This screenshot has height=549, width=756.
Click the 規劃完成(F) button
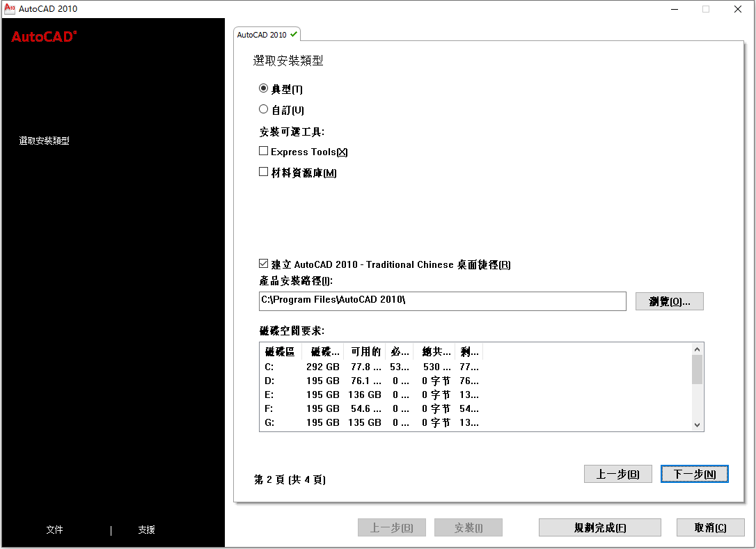600,527
